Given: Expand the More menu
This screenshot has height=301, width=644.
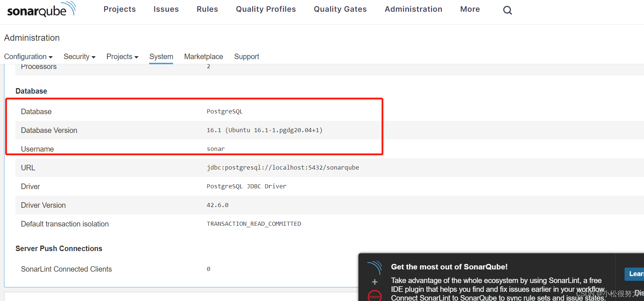Looking at the screenshot, I should 470,9.
